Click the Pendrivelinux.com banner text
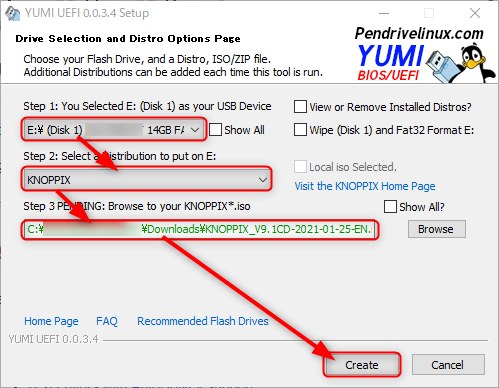 tap(419, 34)
